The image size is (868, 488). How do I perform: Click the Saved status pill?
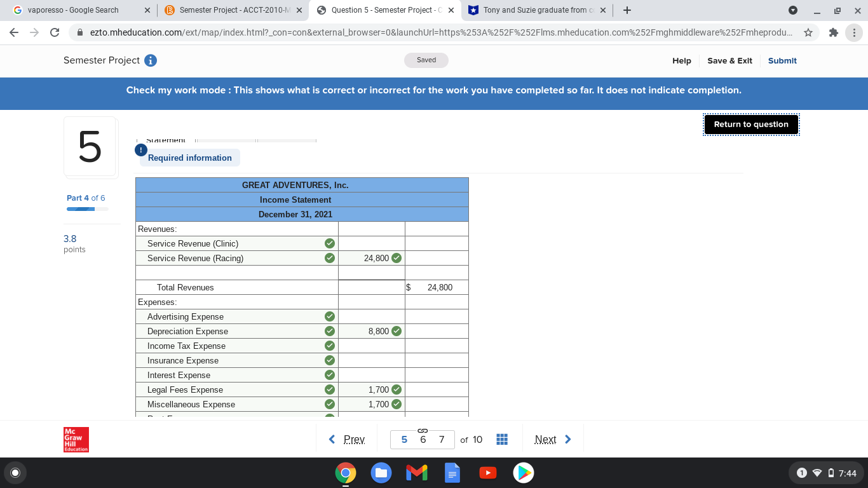pyautogui.click(x=426, y=60)
